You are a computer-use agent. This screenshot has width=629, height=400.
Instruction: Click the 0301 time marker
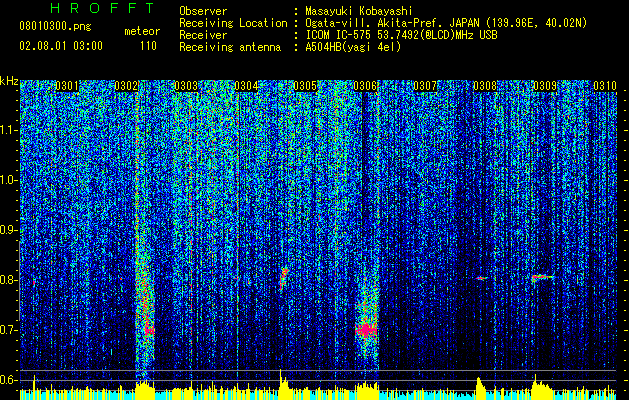point(67,86)
